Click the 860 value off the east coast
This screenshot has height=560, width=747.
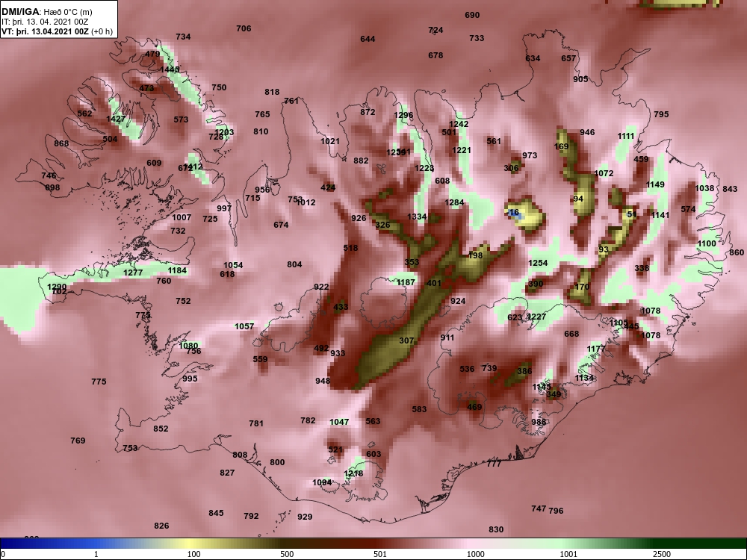(x=737, y=252)
